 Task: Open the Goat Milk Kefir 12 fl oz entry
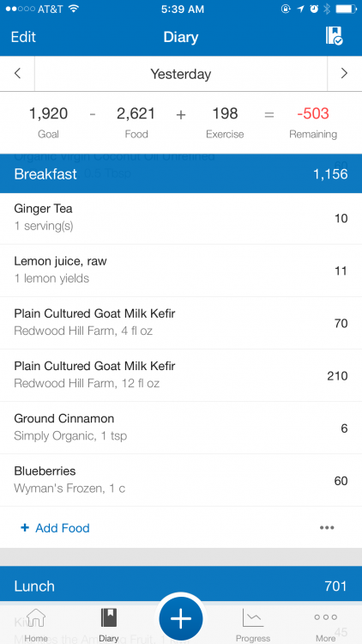[x=181, y=375]
